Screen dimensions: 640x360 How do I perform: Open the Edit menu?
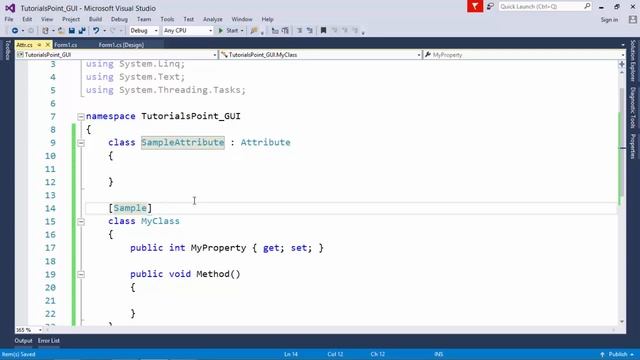(x=27, y=19)
